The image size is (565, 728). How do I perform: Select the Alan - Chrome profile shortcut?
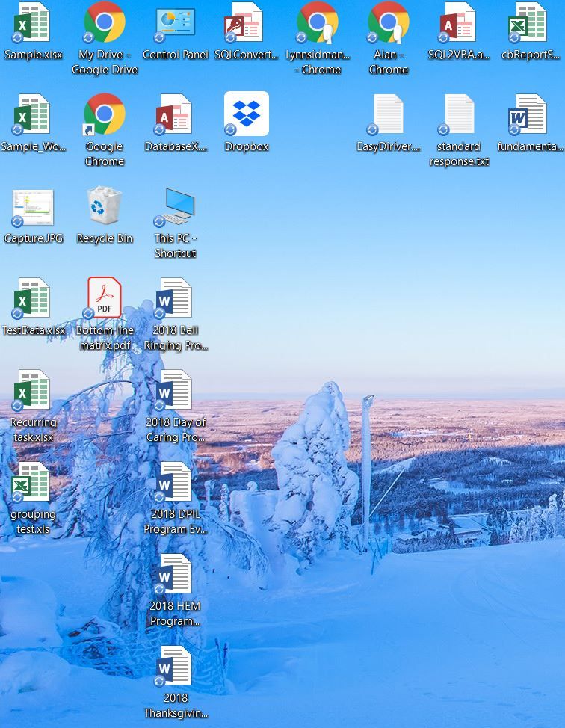[x=389, y=23]
